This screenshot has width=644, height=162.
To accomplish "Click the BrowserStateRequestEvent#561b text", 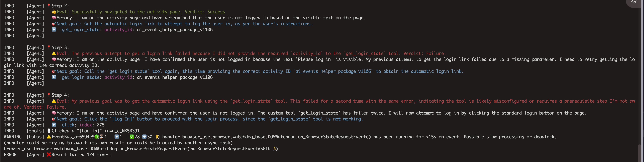I will 234,149.
